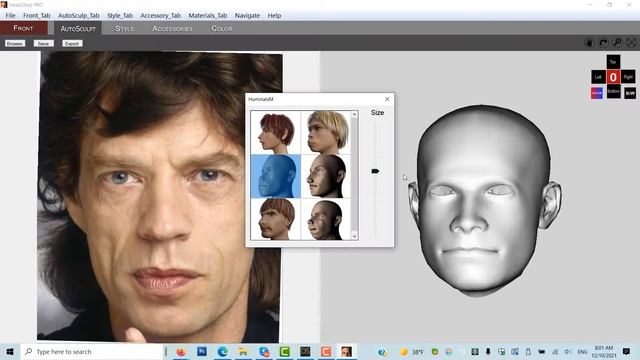This screenshot has width=640, height=360.
Task: Click the Size slider handle
Action: tap(375, 171)
